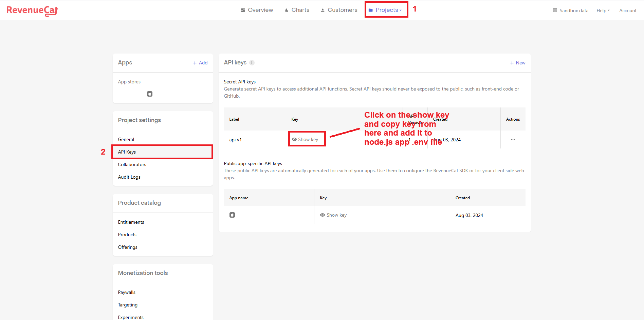The image size is (644, 320).
Task: Show the public app-specific API key
Action: click(333, 215)
